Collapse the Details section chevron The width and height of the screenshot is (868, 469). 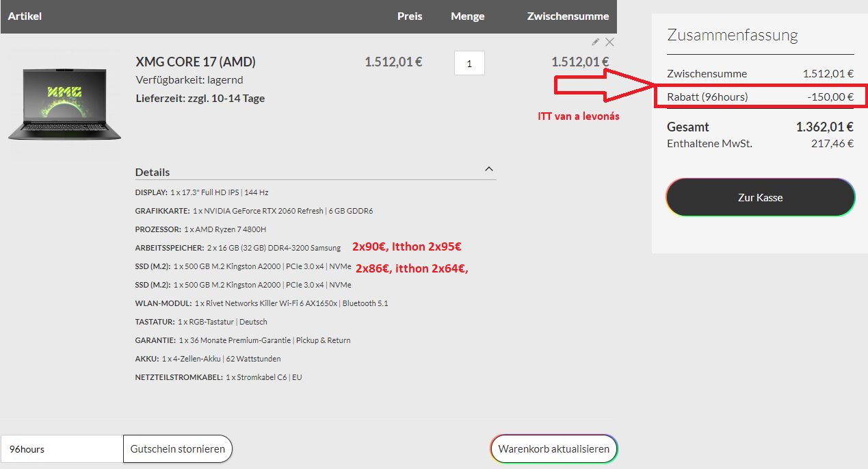pyautogui.click(x=489, y=168)
